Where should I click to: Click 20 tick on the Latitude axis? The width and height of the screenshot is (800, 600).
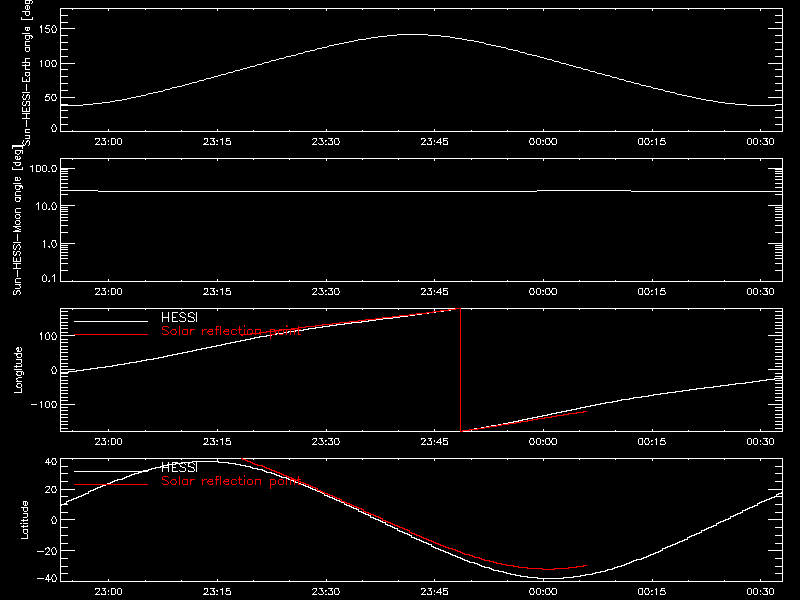pos(51,490)
